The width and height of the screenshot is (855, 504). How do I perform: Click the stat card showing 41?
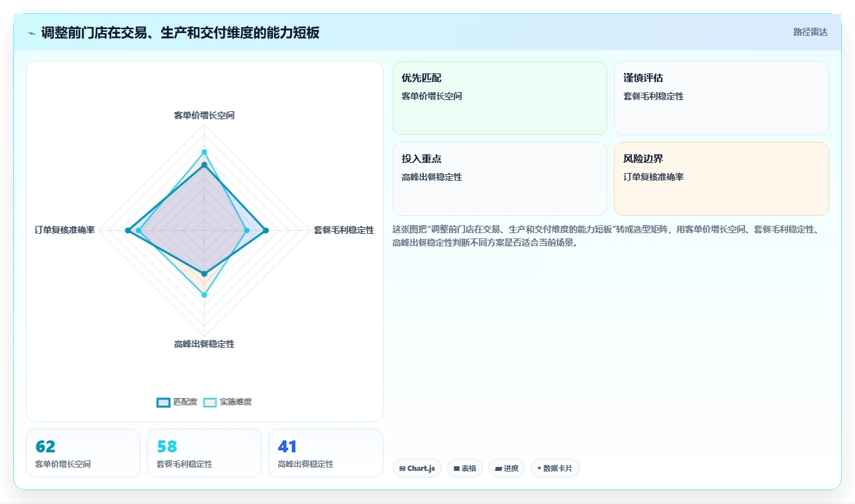[326, 453]
